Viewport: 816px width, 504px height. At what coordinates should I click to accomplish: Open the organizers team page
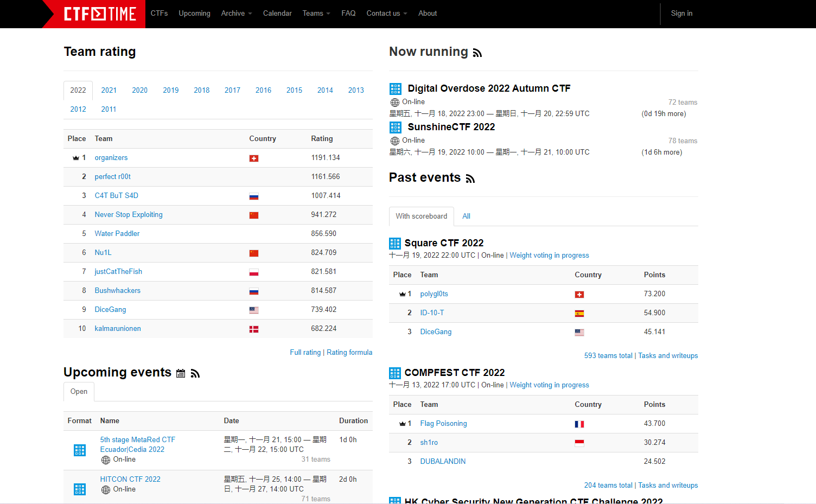[x=111, y=158]
